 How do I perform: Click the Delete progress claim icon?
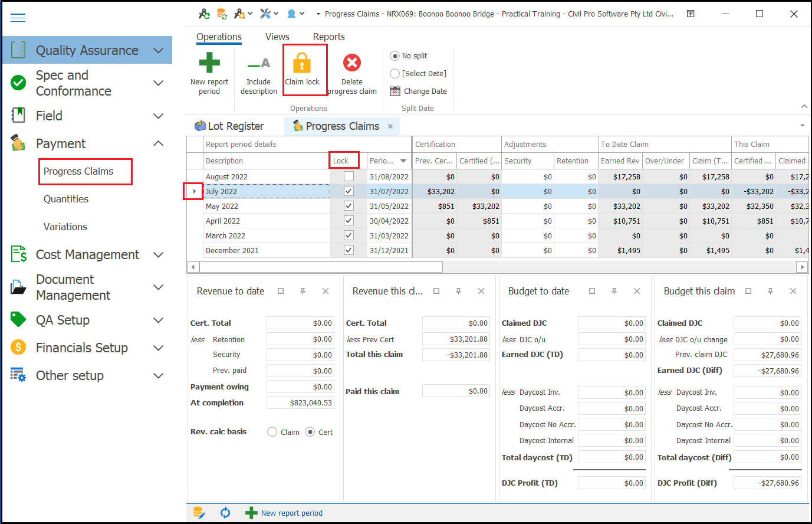coord(352,63)
